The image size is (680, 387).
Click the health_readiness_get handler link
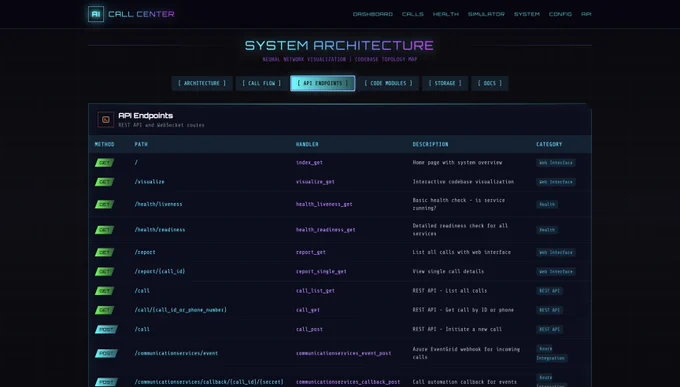[x=326, y=230]
